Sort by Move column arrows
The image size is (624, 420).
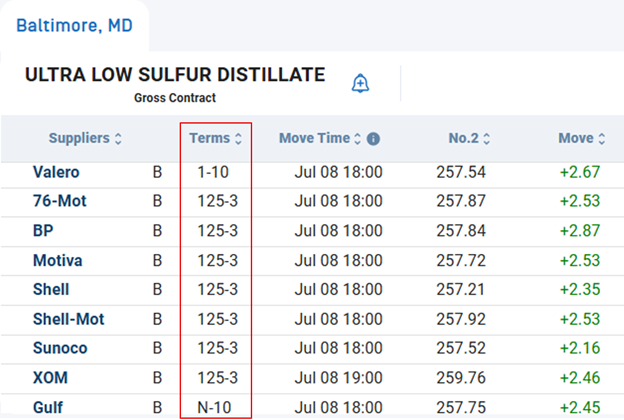601,139
